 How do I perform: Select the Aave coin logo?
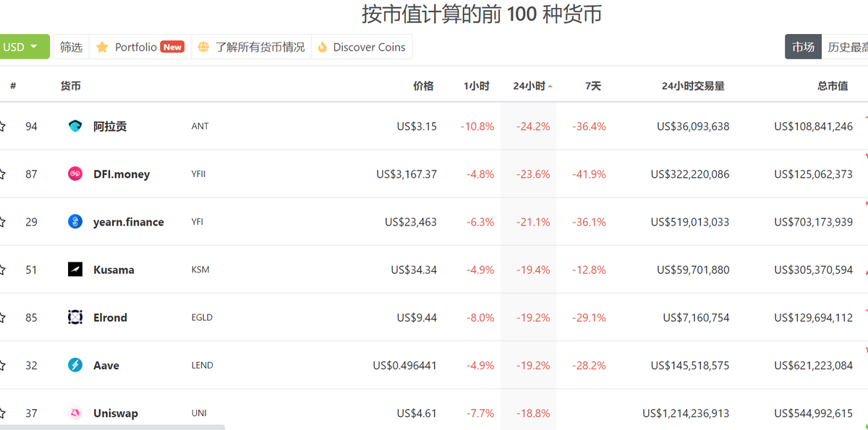point(75,365)
